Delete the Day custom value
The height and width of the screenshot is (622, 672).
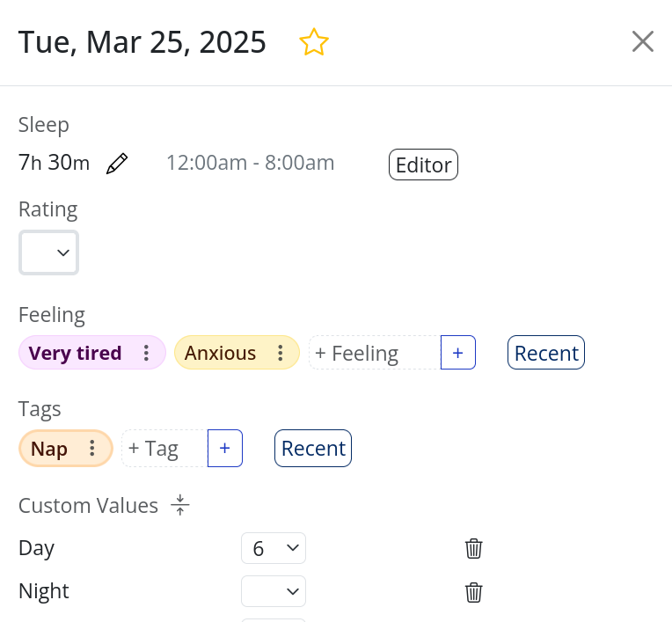pos(473,548)
